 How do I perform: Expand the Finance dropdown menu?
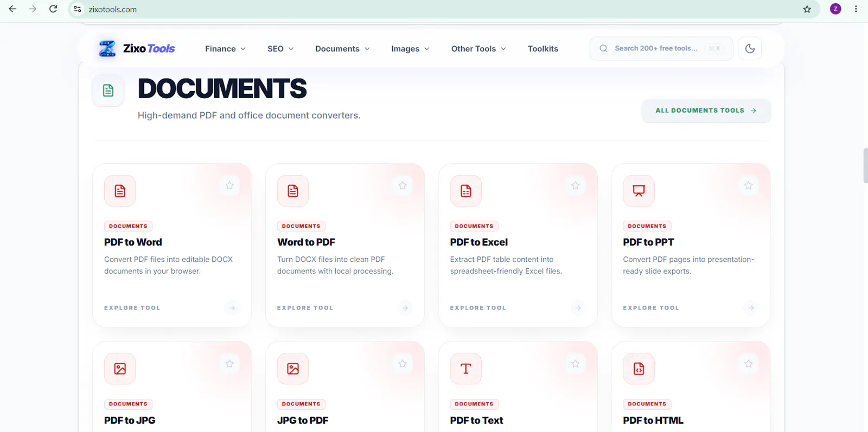click(225, 49)
